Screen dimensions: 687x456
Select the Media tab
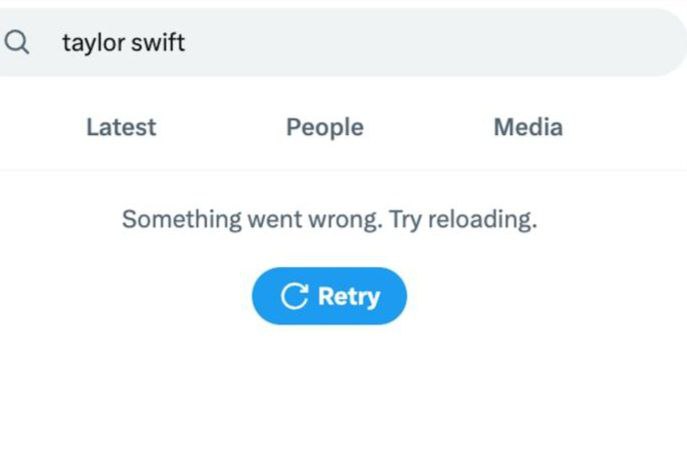[528, 127]
